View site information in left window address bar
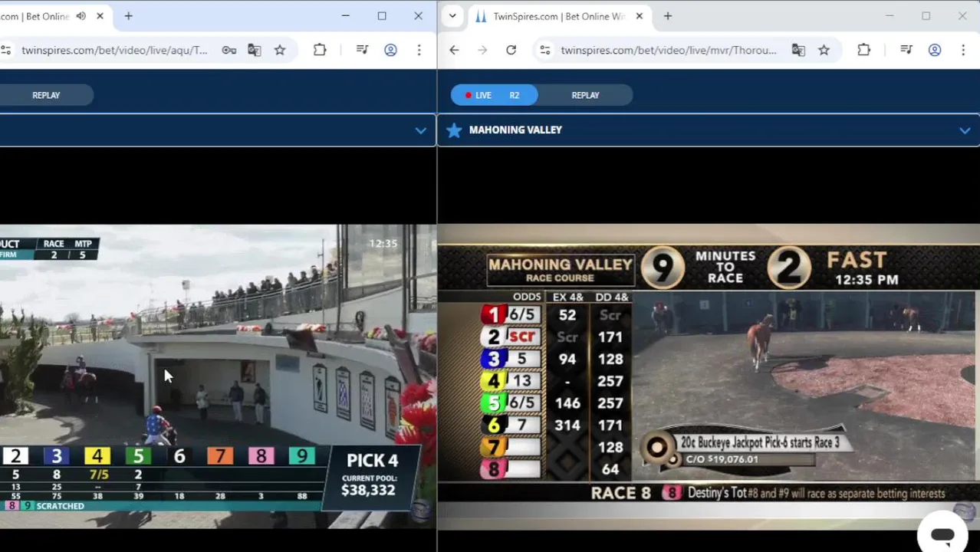Image resolution: width=980 pixels, height=552 pixels. point(6,50)
